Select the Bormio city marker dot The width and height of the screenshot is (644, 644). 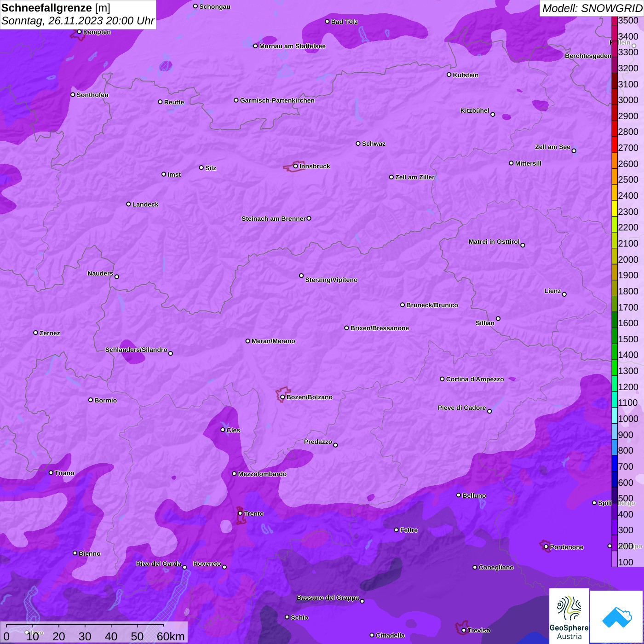(91, 400)
